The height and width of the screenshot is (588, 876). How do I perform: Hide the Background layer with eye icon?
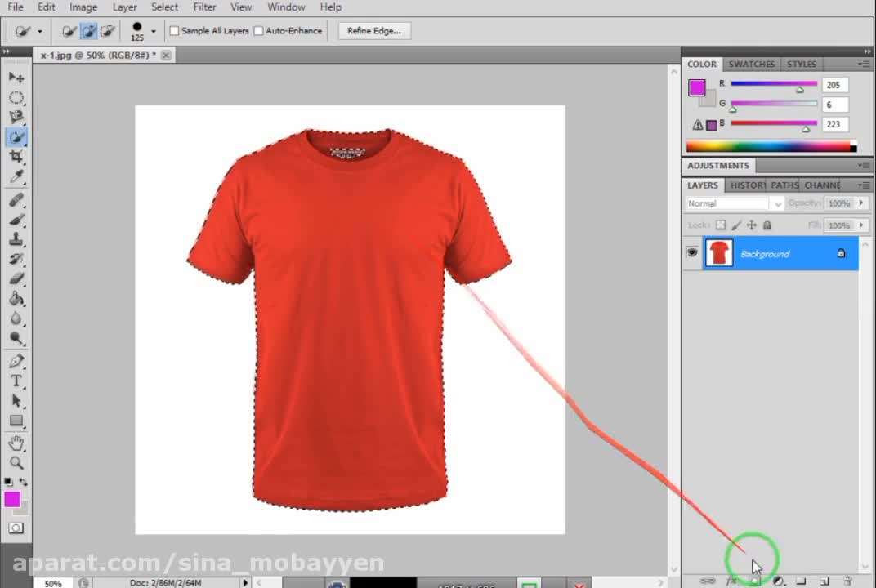click(x=692, y=253)
